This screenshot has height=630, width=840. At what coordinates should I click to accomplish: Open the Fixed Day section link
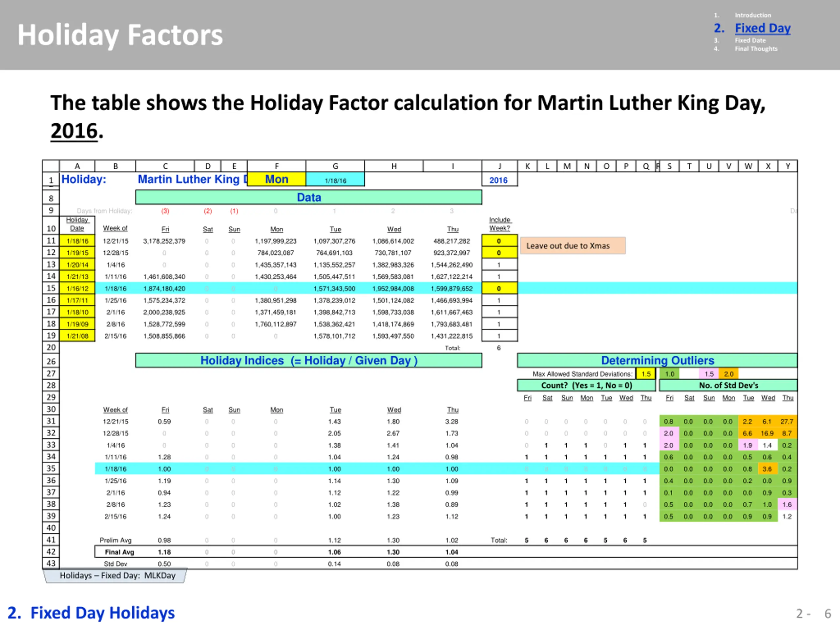762,28
